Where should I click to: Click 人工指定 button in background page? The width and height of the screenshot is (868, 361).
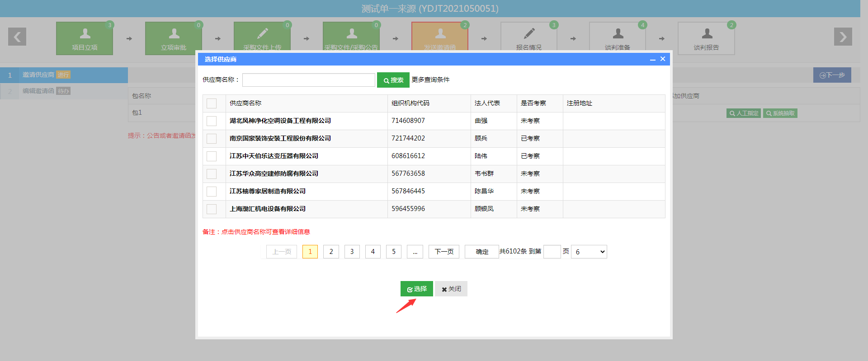(744, 113)
